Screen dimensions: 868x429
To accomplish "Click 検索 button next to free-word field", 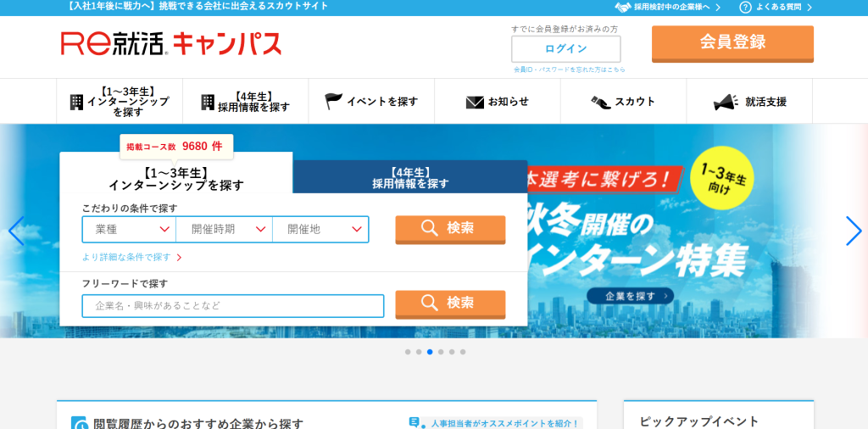I will 450,304.
